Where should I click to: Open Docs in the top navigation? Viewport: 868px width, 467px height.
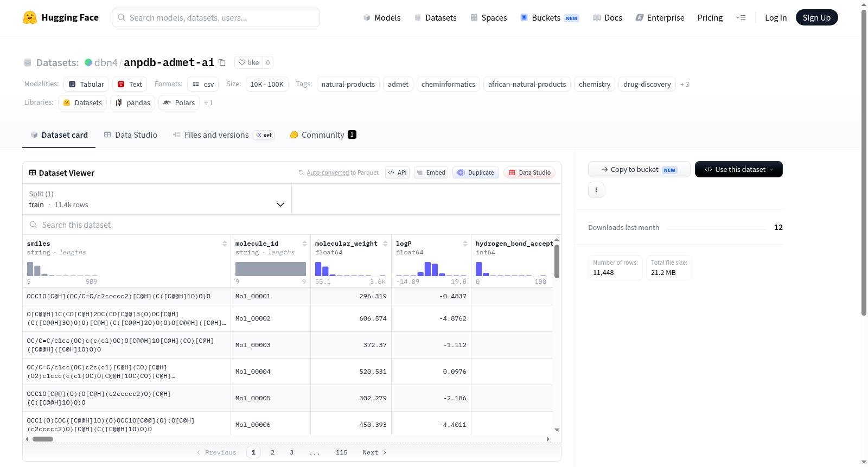point(608,17)
